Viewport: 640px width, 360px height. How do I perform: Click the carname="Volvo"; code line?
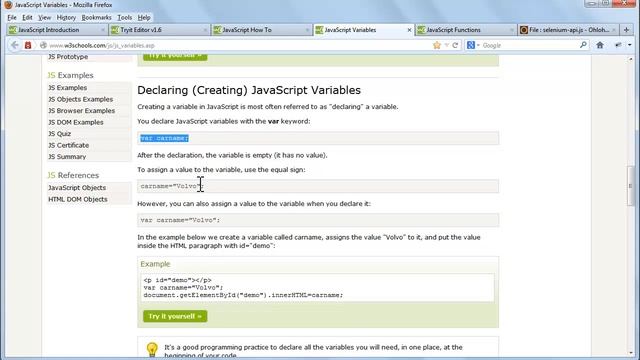pos(172,186)
